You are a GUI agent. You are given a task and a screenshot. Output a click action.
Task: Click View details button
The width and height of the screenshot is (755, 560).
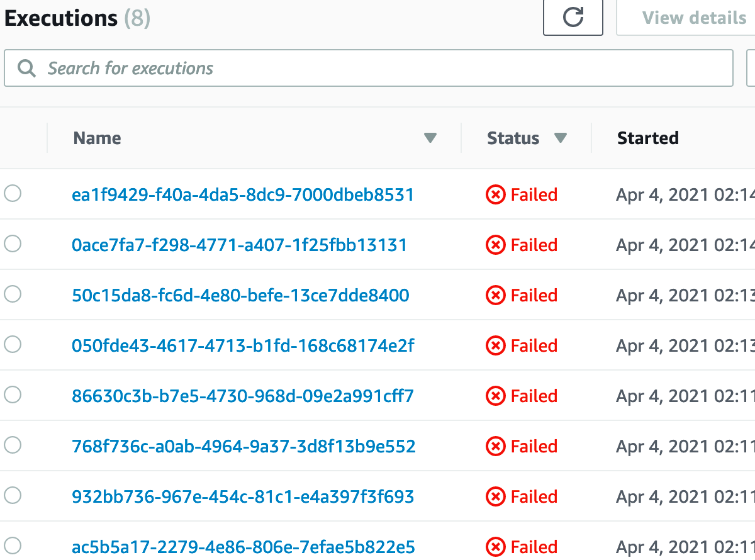click(693, 18)
